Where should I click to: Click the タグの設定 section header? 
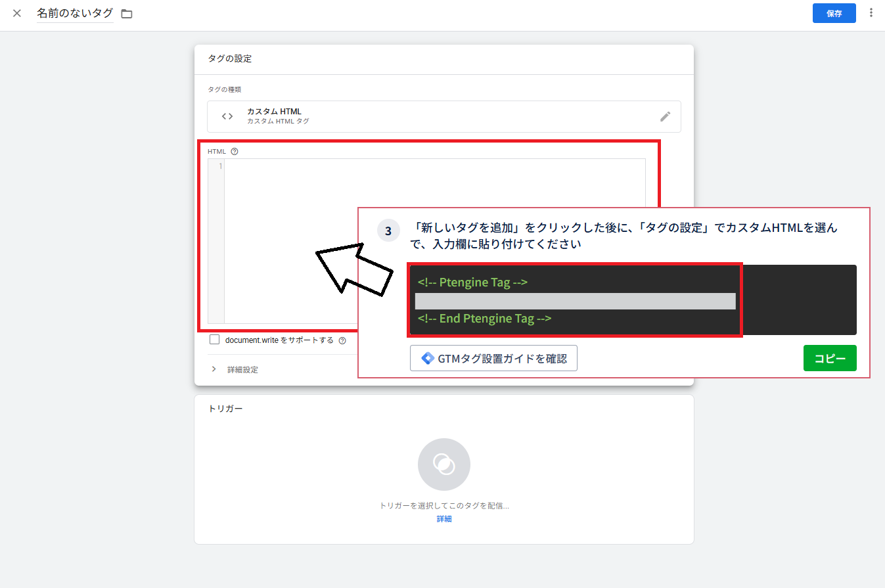pos(230,58)
